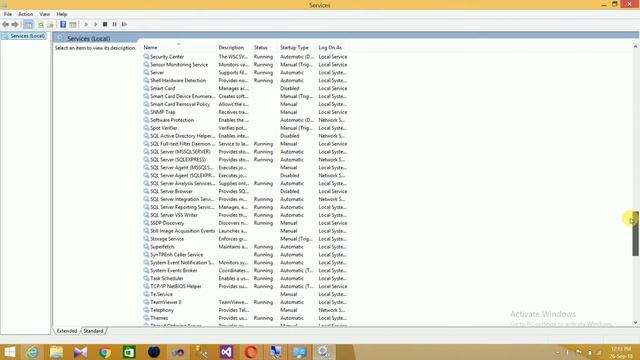Open the File menu
The width and height of the screenshot is (640, 360).
8,14
